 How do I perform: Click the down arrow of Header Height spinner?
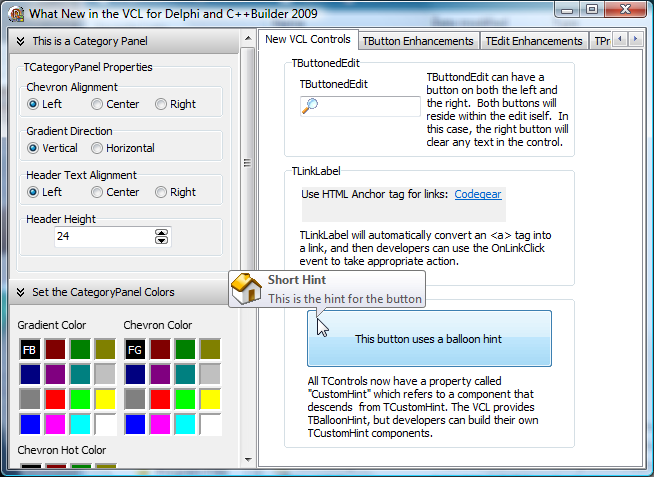[162, 241]
